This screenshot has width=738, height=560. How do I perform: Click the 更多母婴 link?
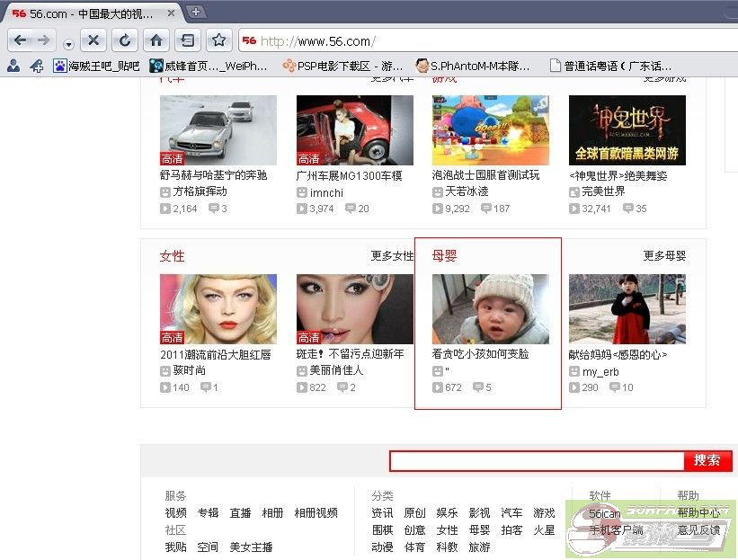(664, 256)
